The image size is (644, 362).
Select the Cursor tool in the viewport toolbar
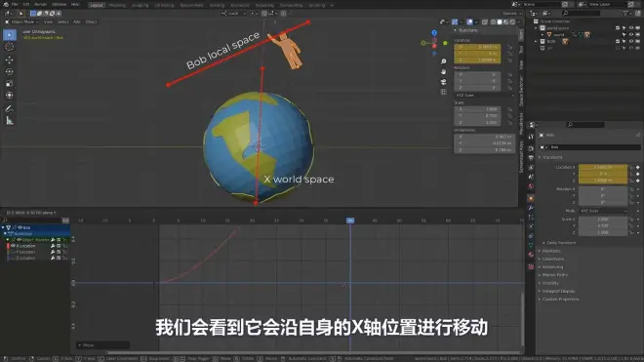(10, 47)
